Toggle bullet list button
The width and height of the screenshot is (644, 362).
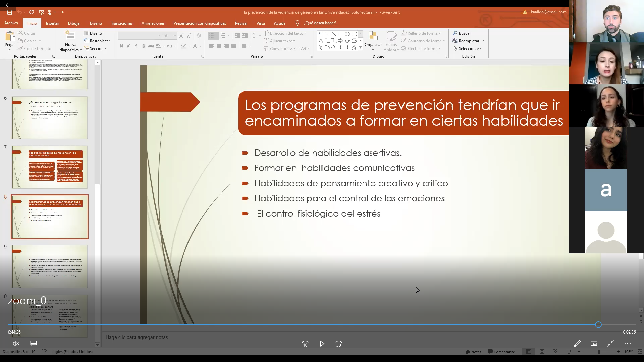coord(212,36)
